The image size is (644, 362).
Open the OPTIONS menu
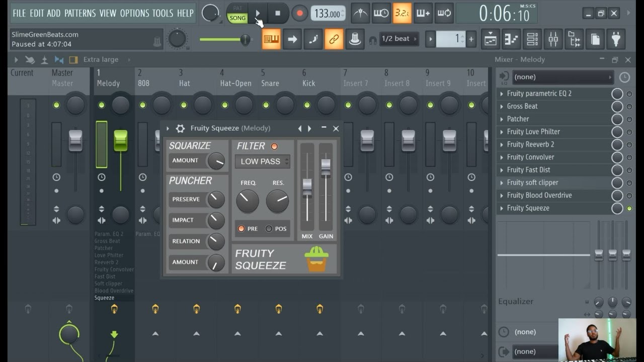(x=135, y=13)
